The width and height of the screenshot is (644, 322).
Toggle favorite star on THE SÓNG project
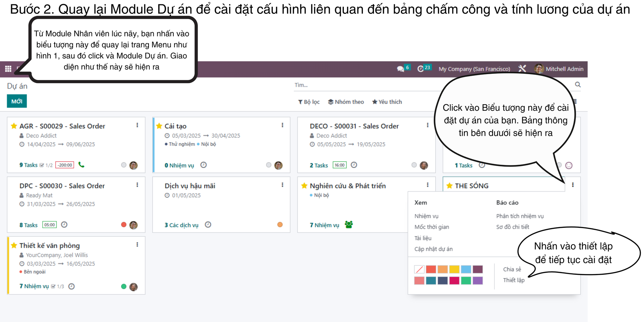coord(449,186)
